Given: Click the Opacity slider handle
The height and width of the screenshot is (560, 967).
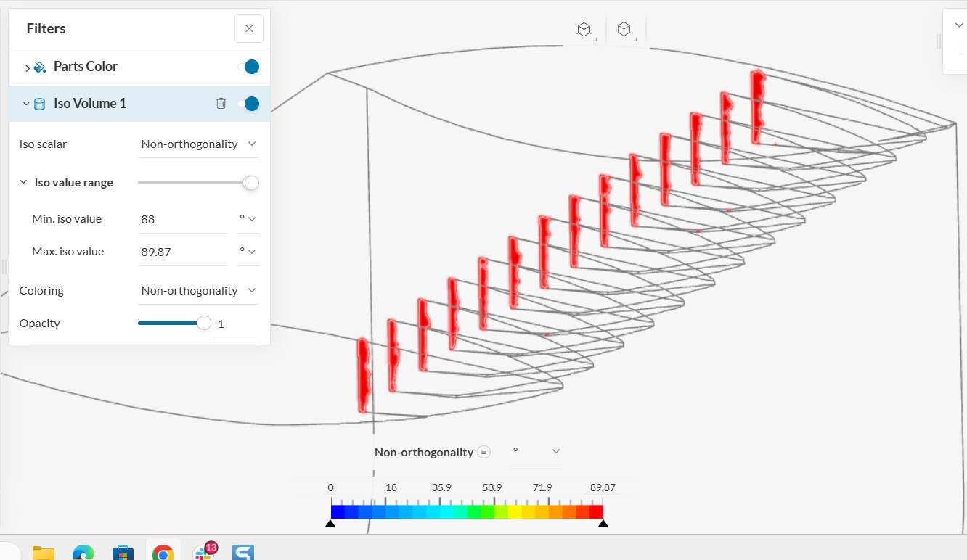Looking at the screenshot, I should [x=204, y=323].
